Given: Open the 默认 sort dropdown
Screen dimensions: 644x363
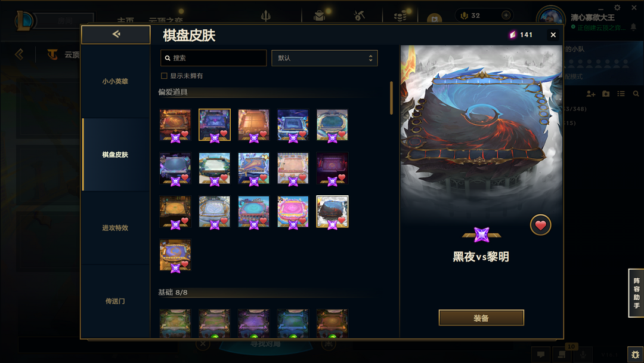Looking at the screenshot, I should 324,58.
